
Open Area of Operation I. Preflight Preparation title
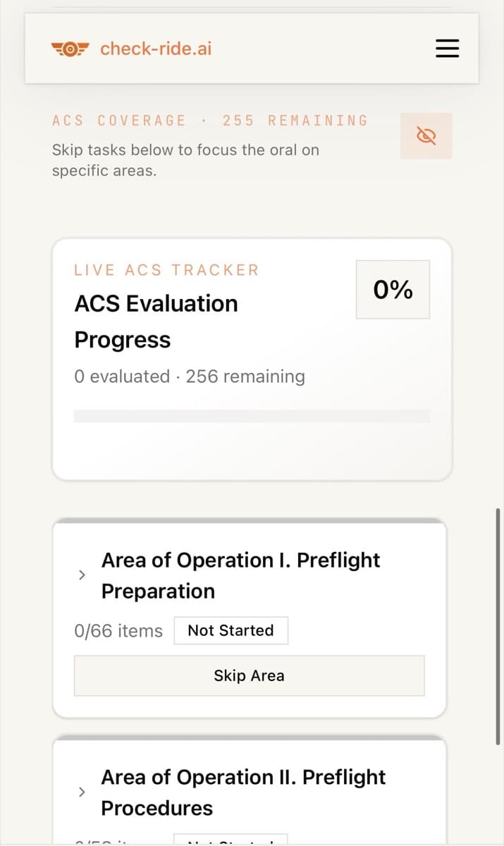pyautogui.click(x=240, y=575)
